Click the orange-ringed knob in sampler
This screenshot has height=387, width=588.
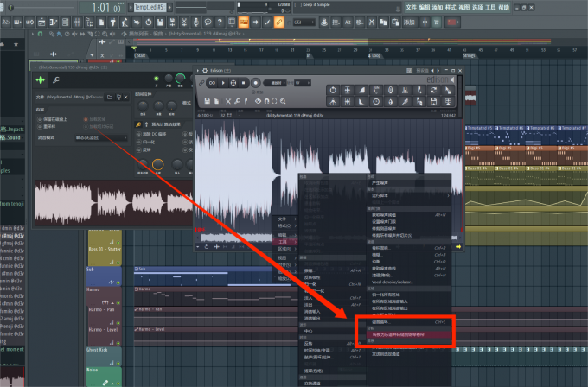pos(158,165)
